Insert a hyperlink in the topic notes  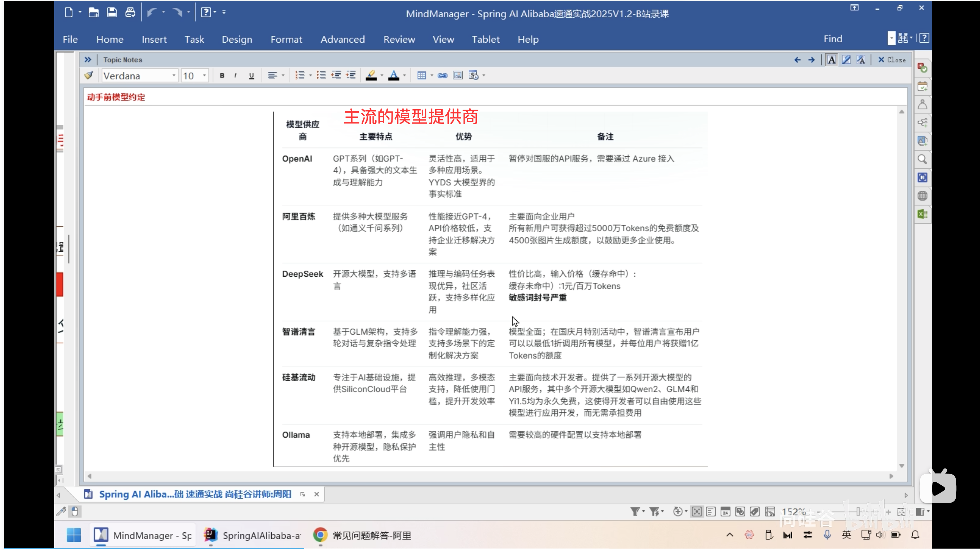tap(442, 75)
